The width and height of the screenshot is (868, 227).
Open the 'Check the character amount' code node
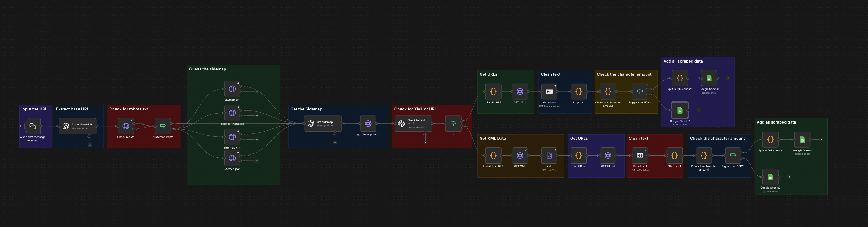click(608, 92)
